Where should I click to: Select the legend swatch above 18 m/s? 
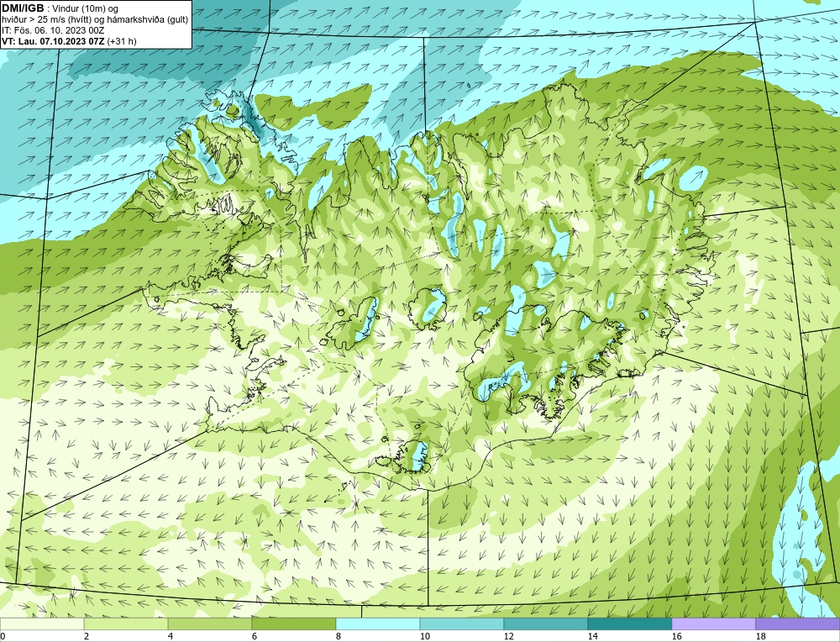point(798,624)
